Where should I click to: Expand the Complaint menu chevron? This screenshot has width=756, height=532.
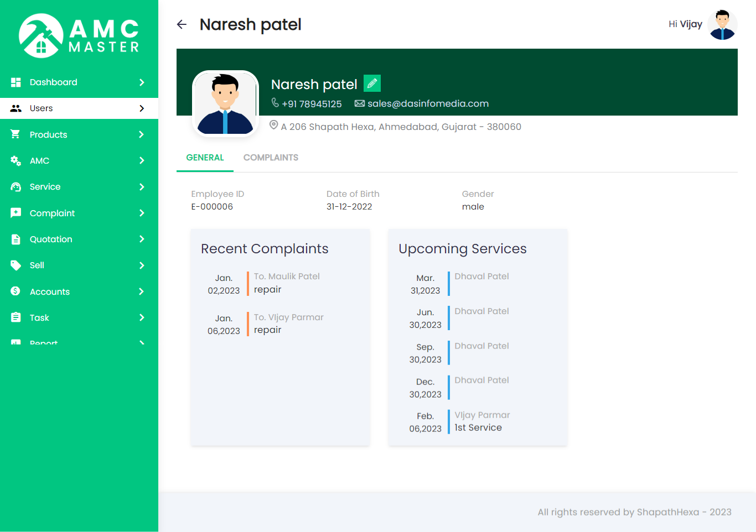(142, 213)
